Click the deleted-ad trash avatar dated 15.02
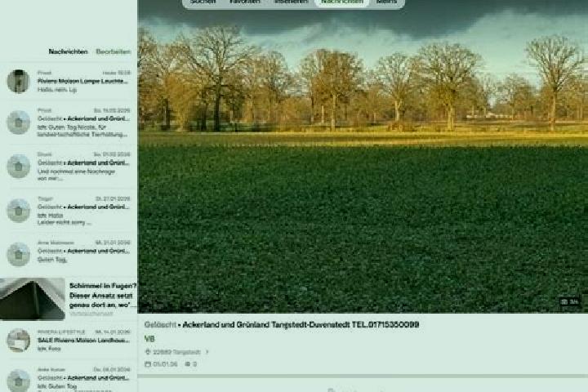The image size is (588, 392). click(18, 122)
